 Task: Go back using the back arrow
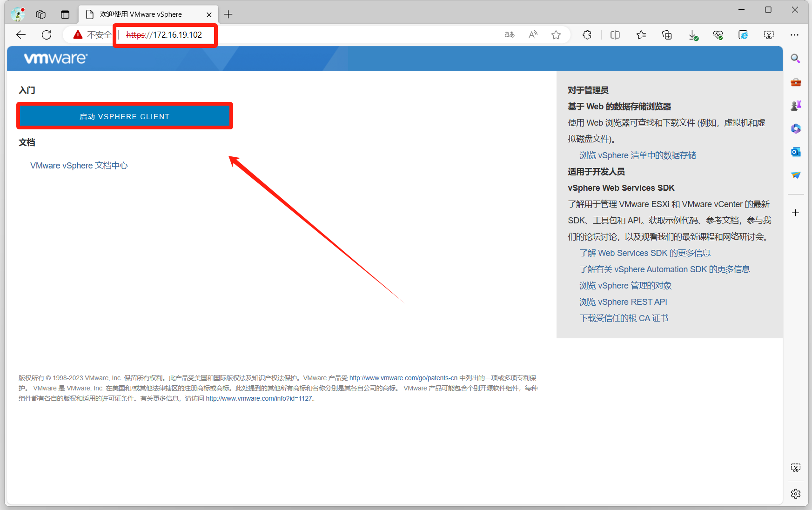(x=21, y=35)
